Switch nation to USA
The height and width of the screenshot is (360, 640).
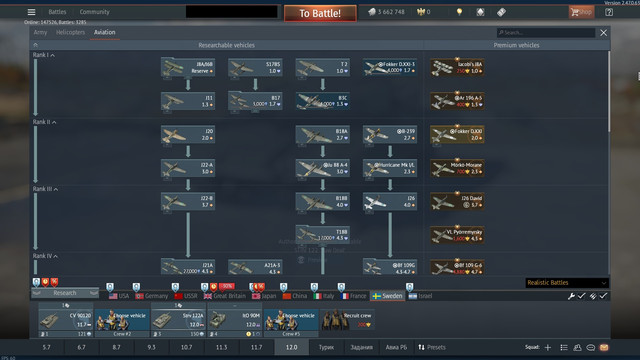(x=119, y=296)
